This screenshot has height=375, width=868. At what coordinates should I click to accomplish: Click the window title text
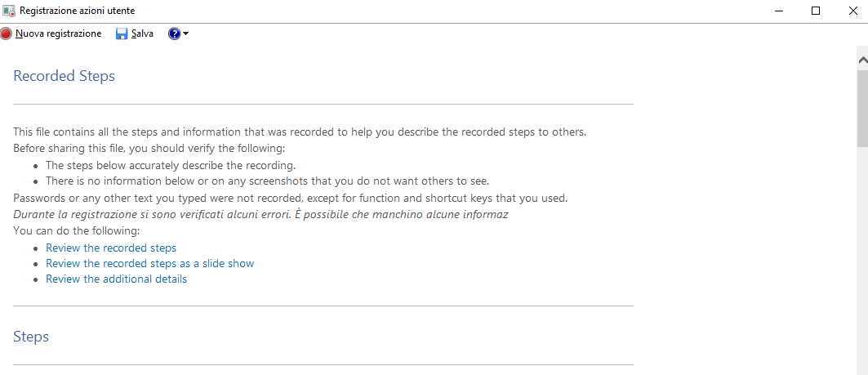(78, 11)
